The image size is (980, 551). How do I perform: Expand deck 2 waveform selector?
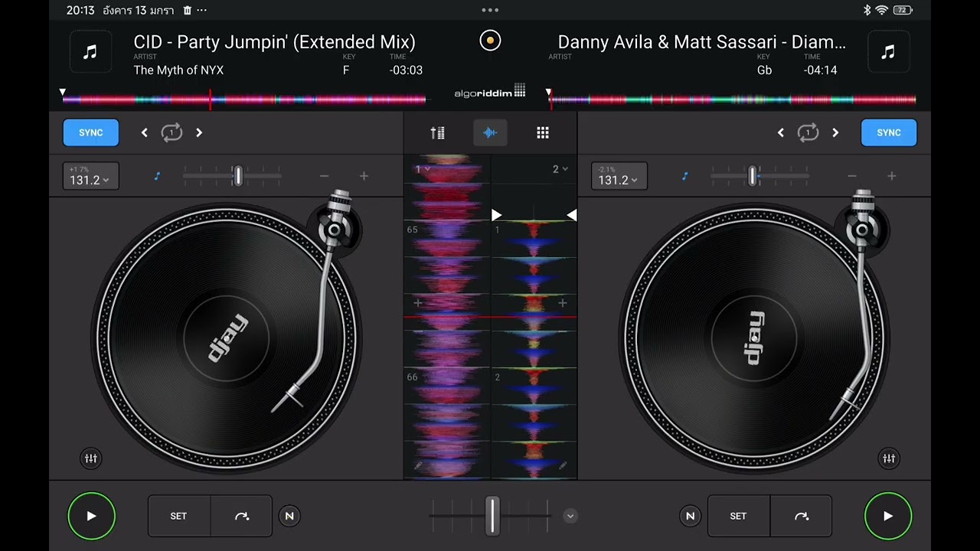(x=560, y=169)
